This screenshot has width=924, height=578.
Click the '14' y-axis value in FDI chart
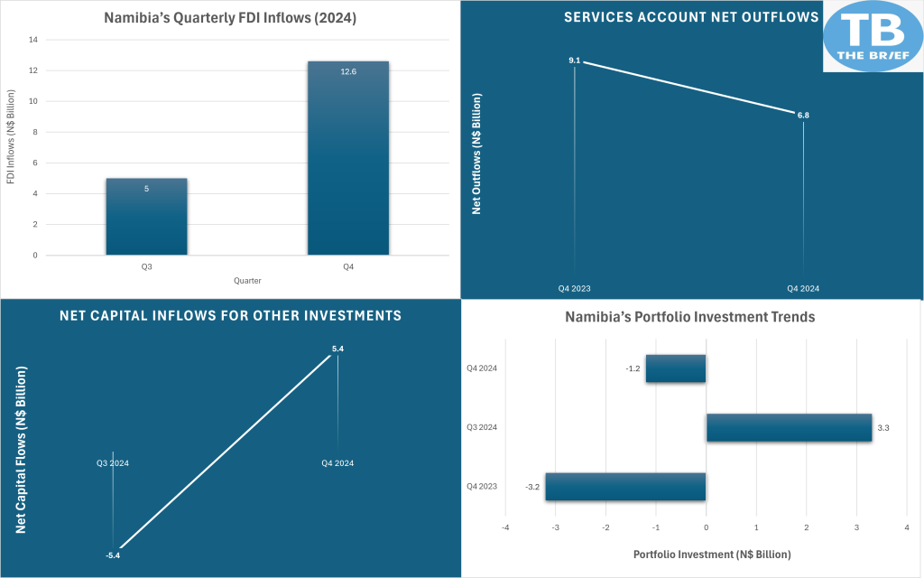click(x=33, y=40)
